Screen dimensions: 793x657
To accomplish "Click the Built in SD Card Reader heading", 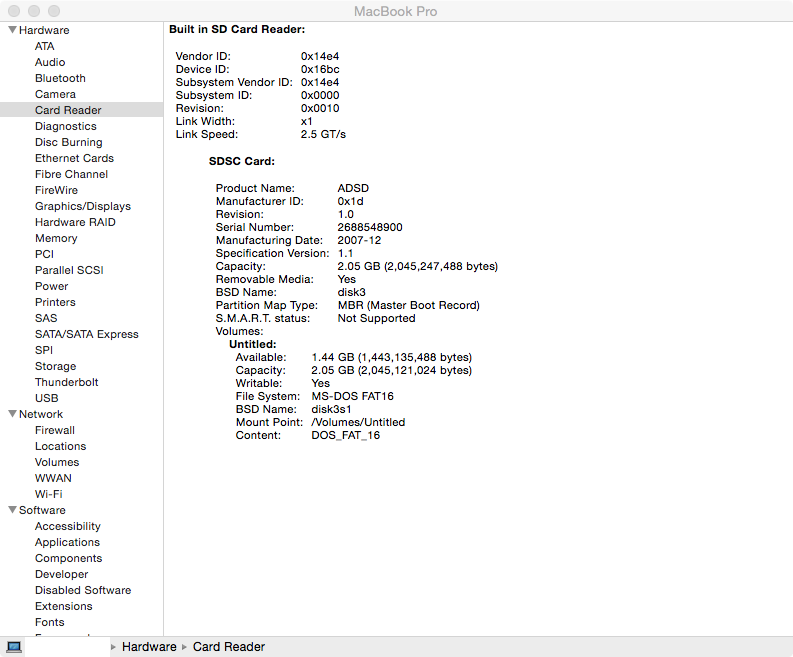I will (237, 29).
